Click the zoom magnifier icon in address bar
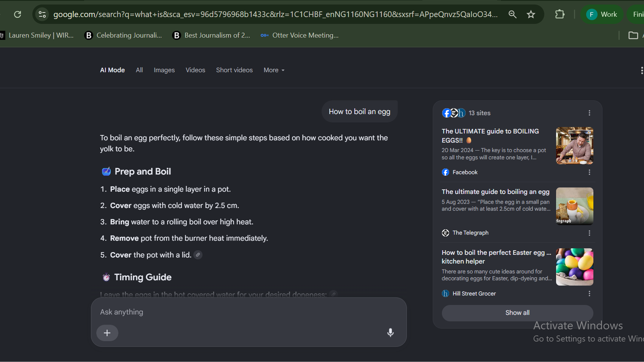Viewport: 644px width, 362px height. (512, 14)
